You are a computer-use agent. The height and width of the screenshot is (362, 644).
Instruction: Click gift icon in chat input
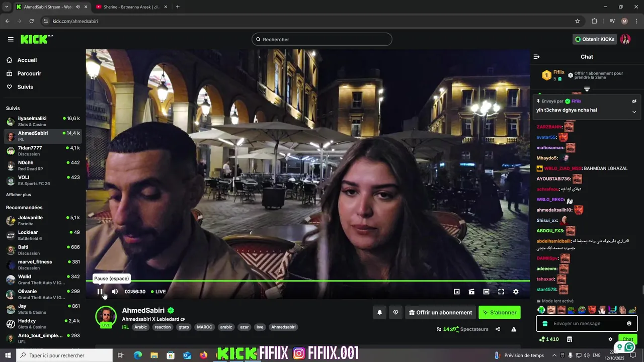[x=544, y=323]
